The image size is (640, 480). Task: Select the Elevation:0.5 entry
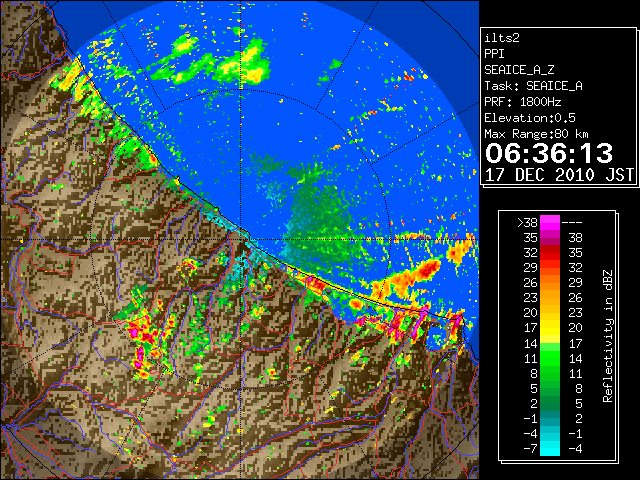[530, 118]
